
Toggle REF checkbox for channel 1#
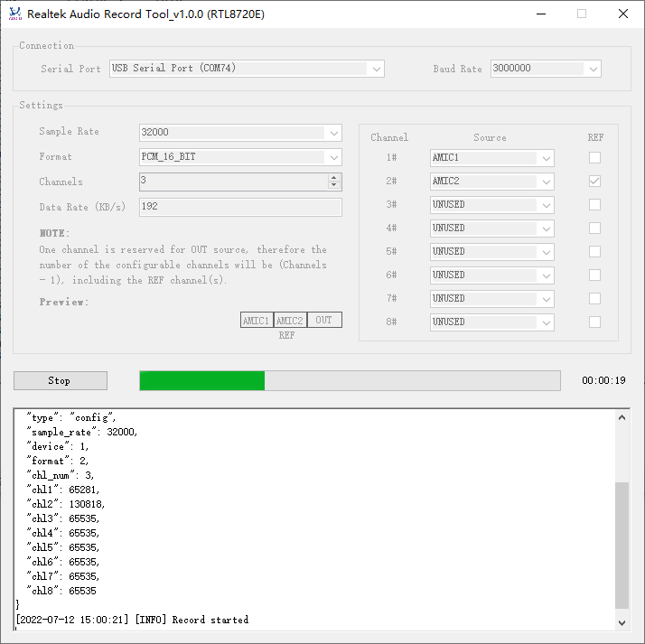point(594,158)
